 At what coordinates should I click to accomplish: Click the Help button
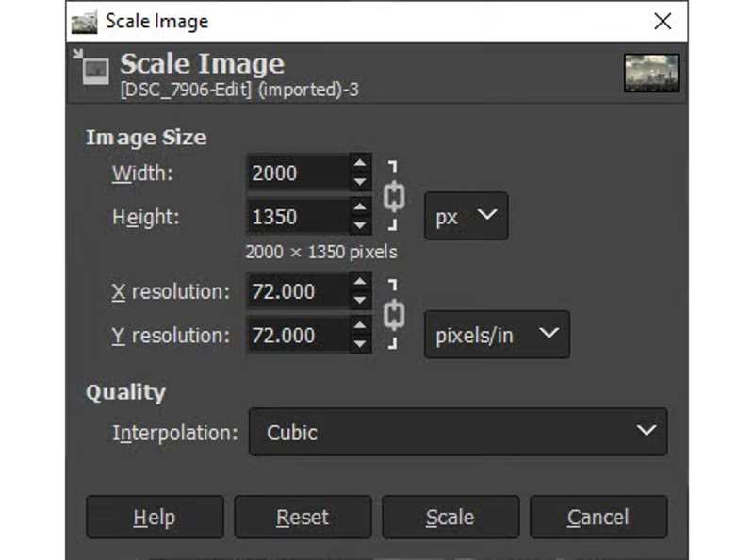[x=154, y=517]
